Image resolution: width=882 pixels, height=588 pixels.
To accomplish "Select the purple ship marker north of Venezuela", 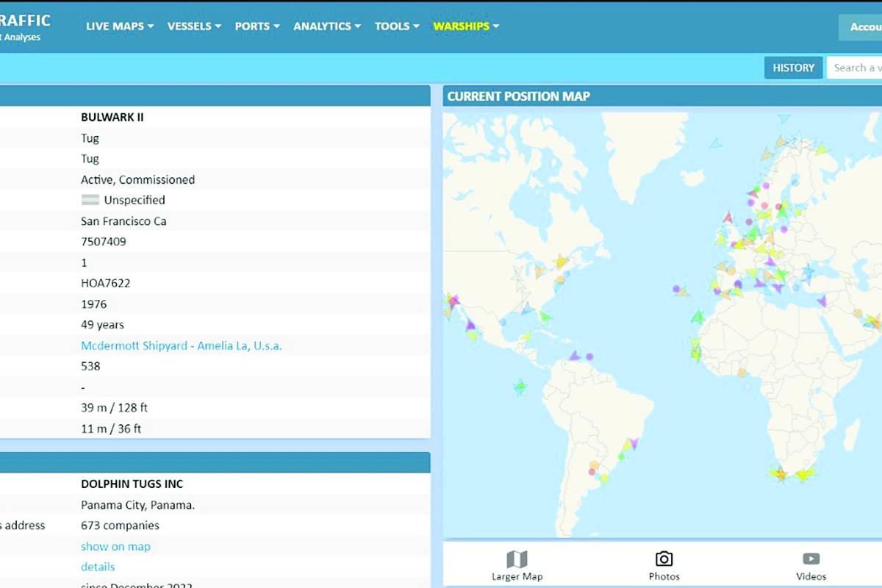I will pyautogui.click(x=575, y=356).
